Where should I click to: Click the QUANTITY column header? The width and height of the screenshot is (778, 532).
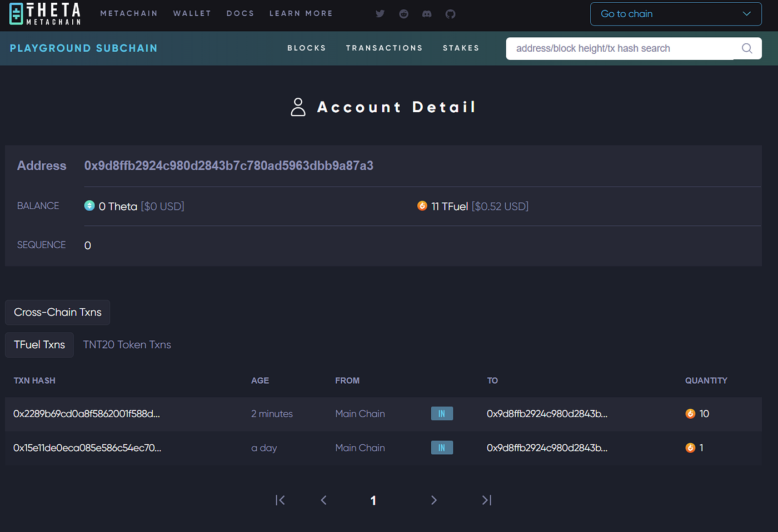click(x=706, y=380)
